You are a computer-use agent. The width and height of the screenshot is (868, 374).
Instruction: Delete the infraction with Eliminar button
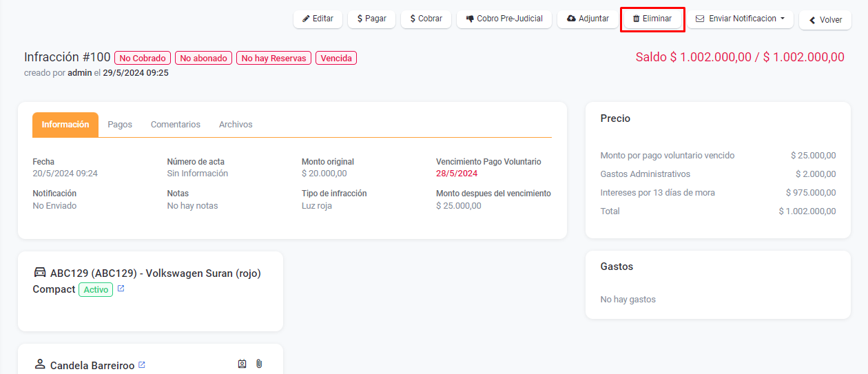coord(652,19)
